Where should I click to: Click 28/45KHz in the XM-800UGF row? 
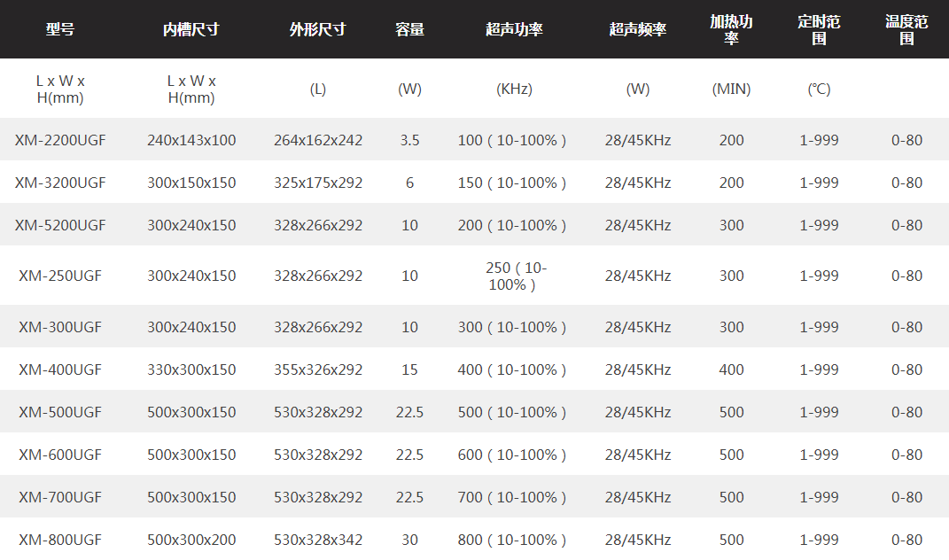point(638,540)
